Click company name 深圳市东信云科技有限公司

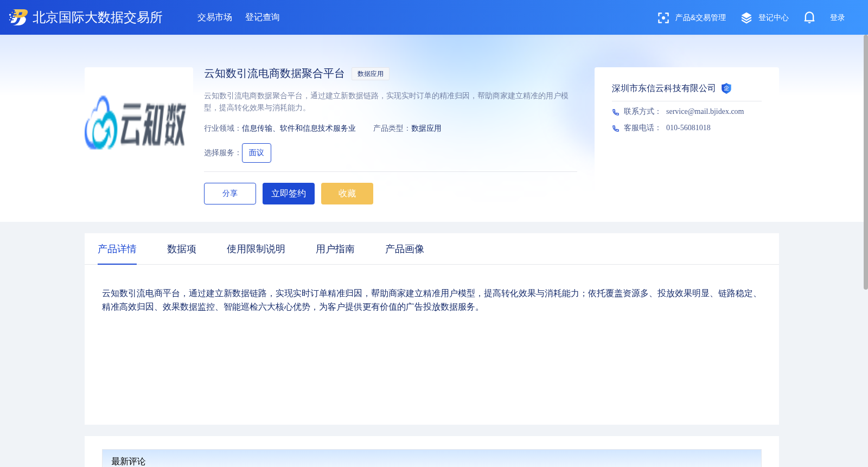[x=663, y=88]
